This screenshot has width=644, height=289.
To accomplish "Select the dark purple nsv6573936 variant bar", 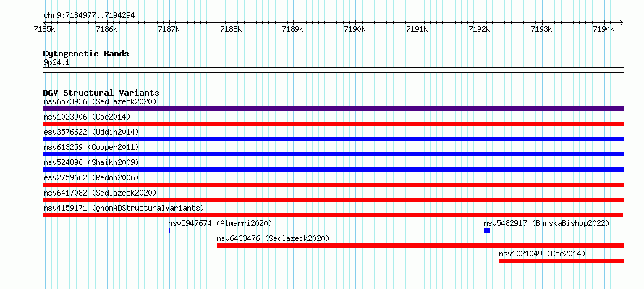I will [x=333, y=109].
